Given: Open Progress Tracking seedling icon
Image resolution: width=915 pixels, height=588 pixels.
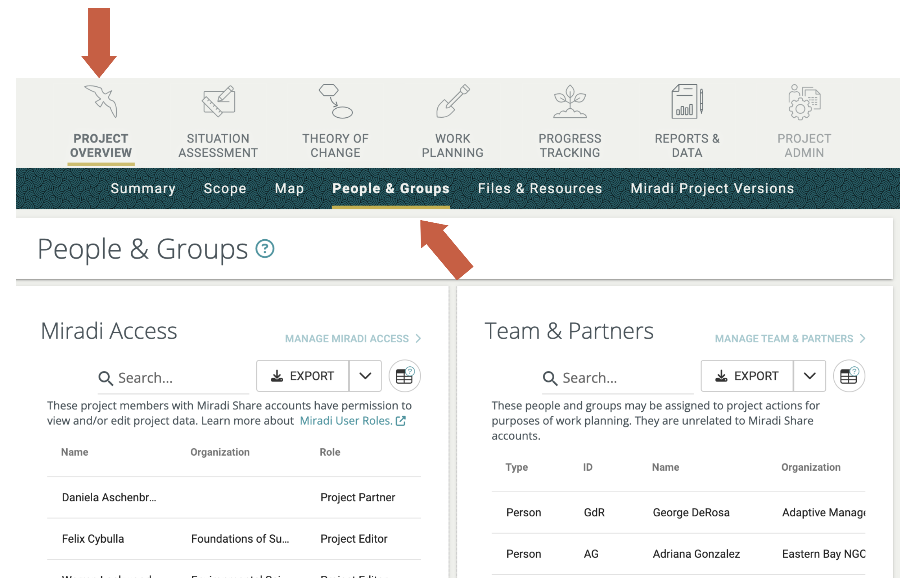Looking at the screenshot, I should [x=570, y=101].
